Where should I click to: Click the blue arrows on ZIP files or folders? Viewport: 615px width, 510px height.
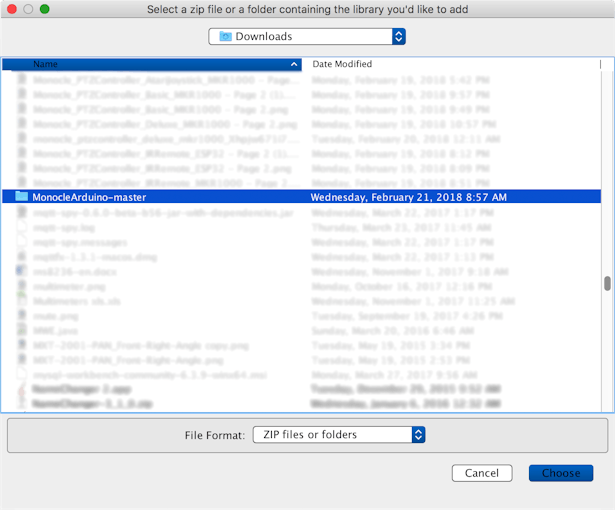point(418,435)
